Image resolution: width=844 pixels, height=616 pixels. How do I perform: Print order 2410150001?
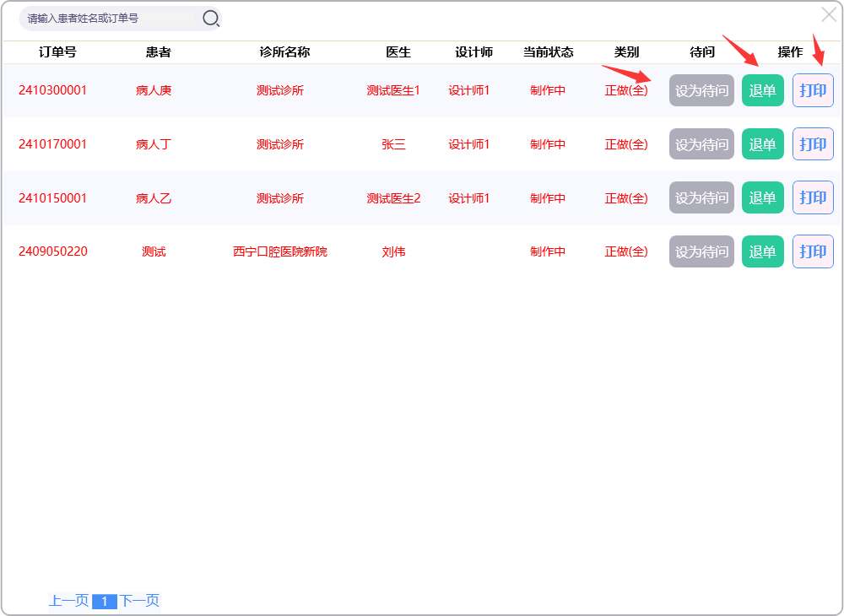pos(813,197)
